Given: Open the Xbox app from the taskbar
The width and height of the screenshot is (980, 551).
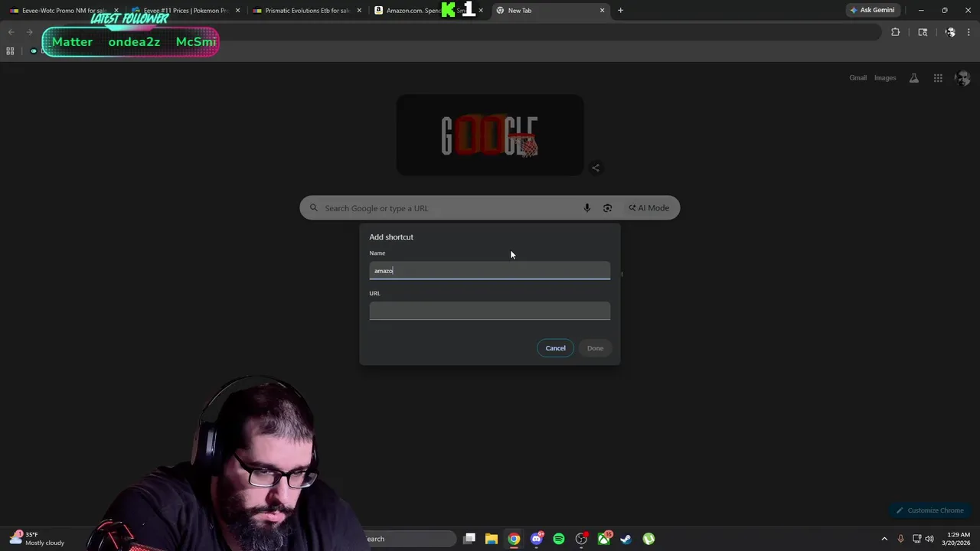Looking at the screenshot, I should [604, 539].
